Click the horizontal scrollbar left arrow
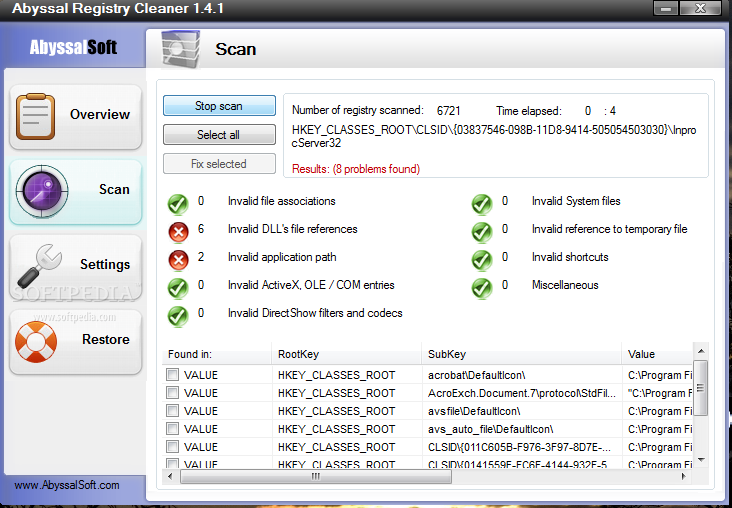 [x=170, y=476]
